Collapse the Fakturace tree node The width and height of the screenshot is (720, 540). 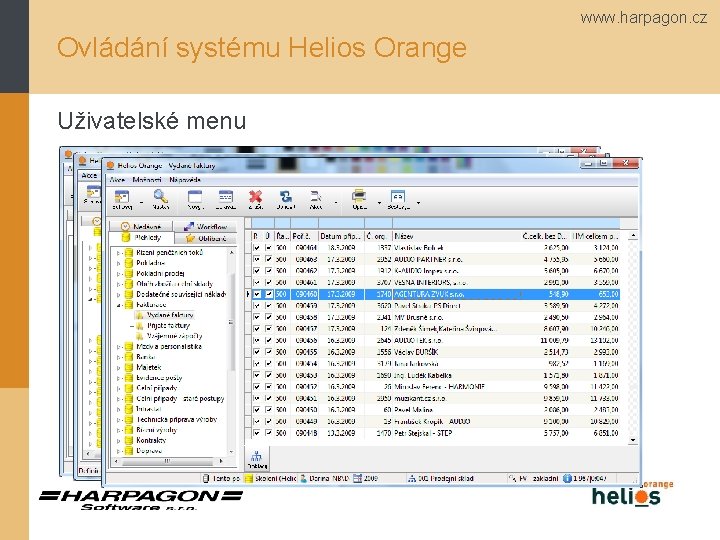[x=118, y=305]
